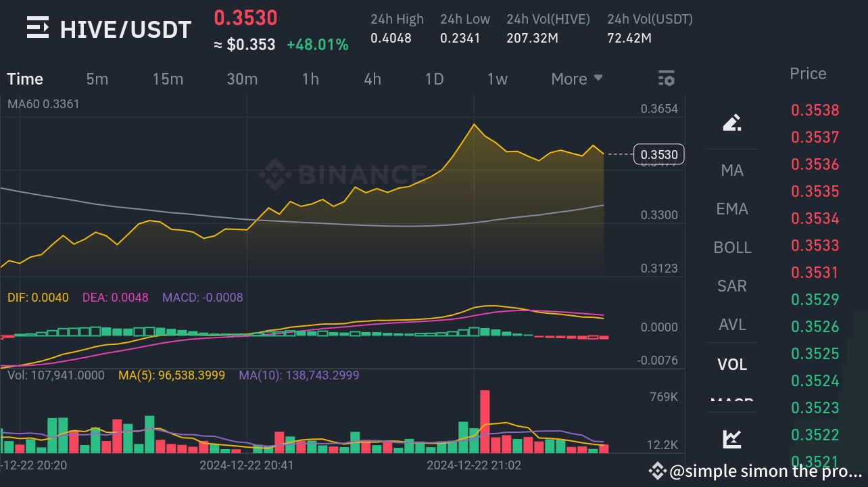This screenshot has width=868, height=487.
Task: Switch to depth chart via the icon below MACD
Action: (x=732, y=438)
